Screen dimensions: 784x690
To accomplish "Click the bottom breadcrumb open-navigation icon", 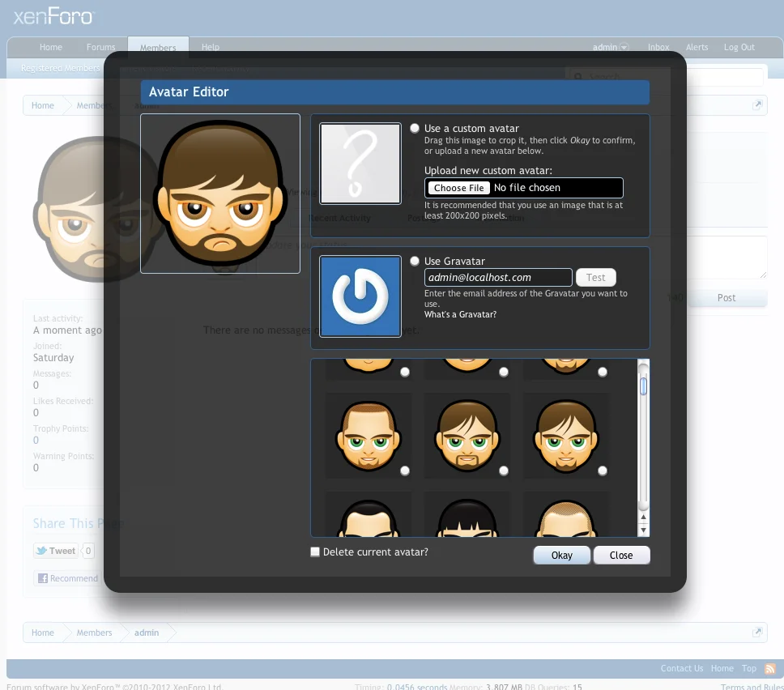I will pyautogui.click(x=757, y=632).
